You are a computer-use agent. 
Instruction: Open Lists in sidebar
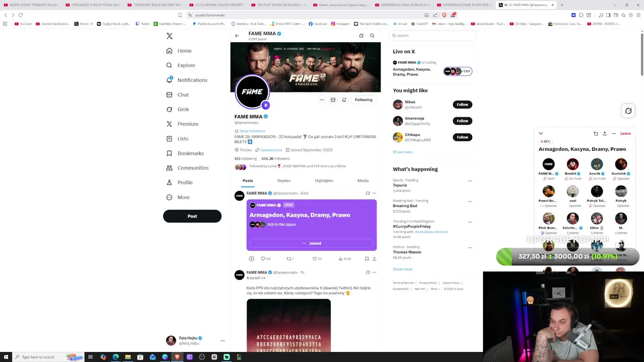pos(177,139)
